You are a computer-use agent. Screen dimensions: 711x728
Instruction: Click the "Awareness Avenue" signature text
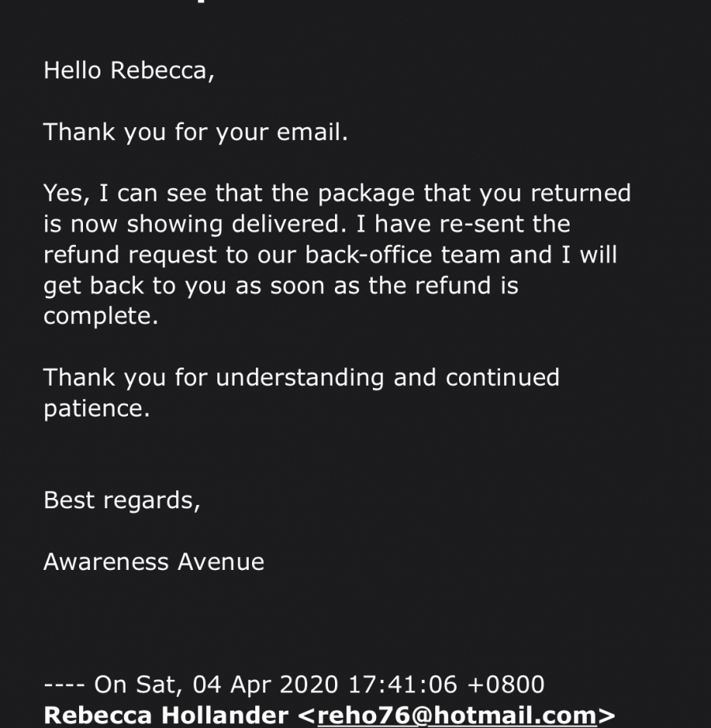(x=154, y=562)
